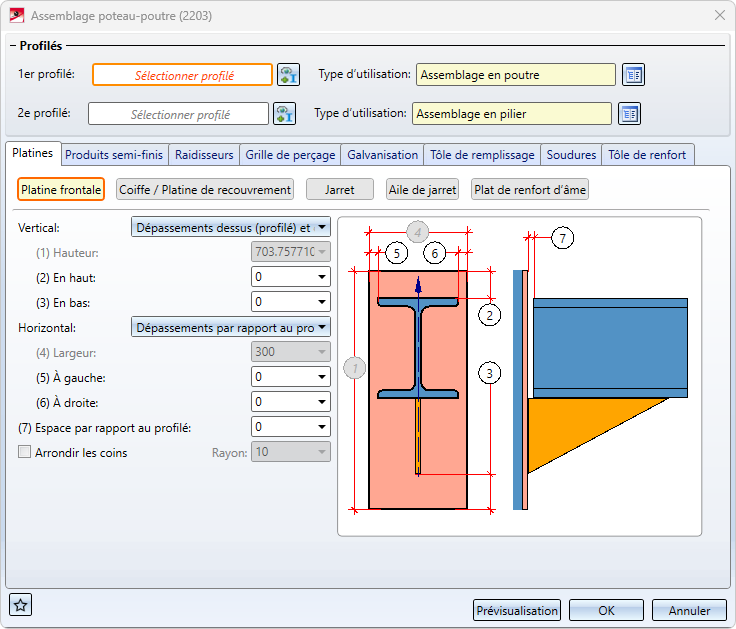Expand the (6) À droite dropdown
This screenshot has width=736, height=629.
coord(322,402)
